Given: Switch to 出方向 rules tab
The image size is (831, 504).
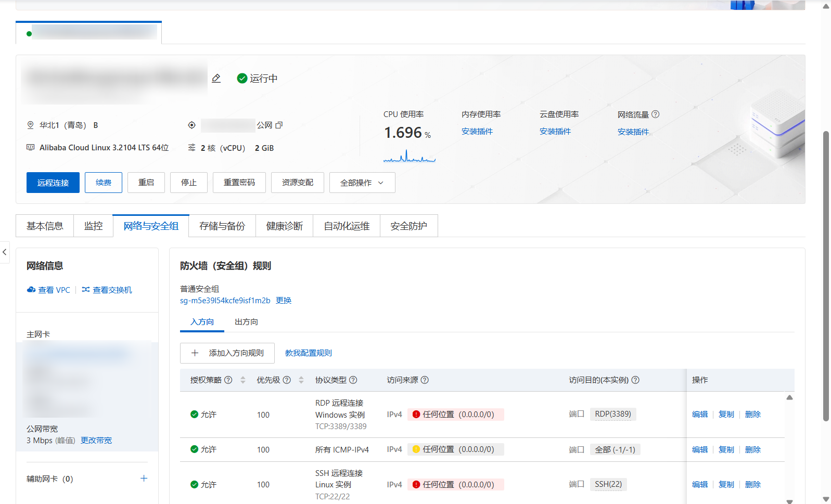Looking at the screenshot, I should [x=246, y=322].
